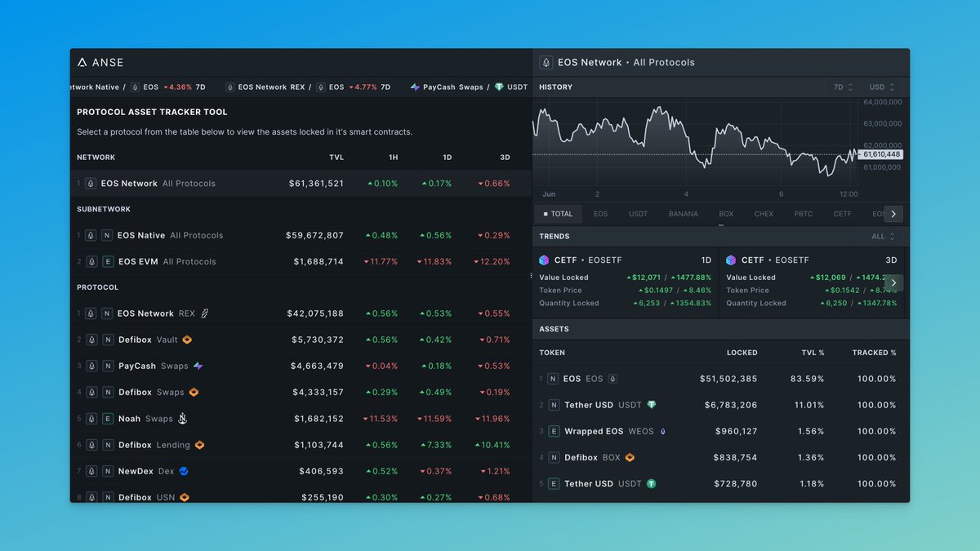Click the CETF cube icon in the 3D trend card
The image size is (980, 551).
[731, 260]
